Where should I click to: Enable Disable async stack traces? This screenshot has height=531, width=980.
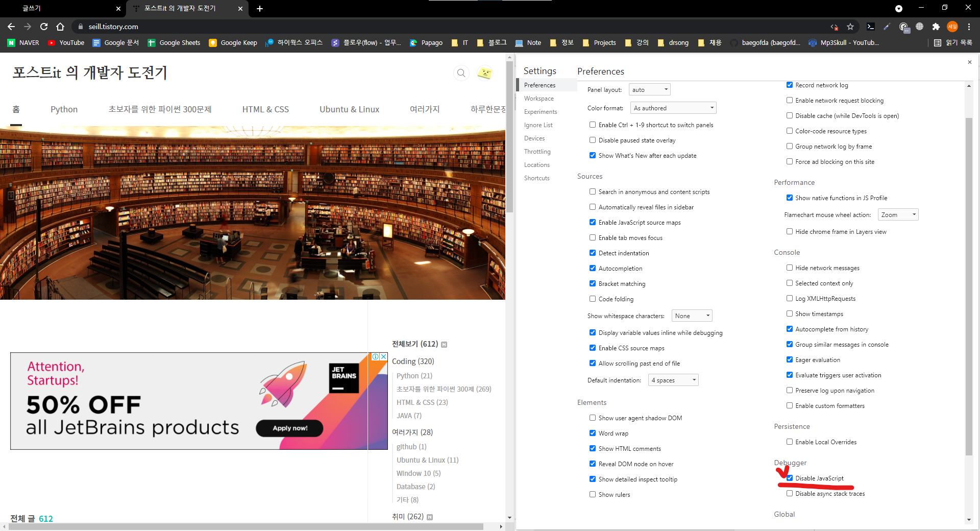tap(790, 494)
